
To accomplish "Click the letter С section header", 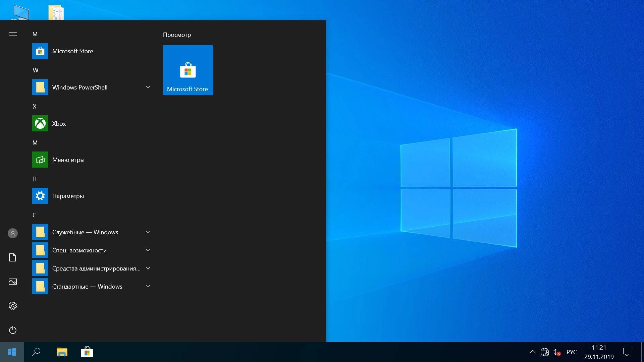I will click(35, 215).
